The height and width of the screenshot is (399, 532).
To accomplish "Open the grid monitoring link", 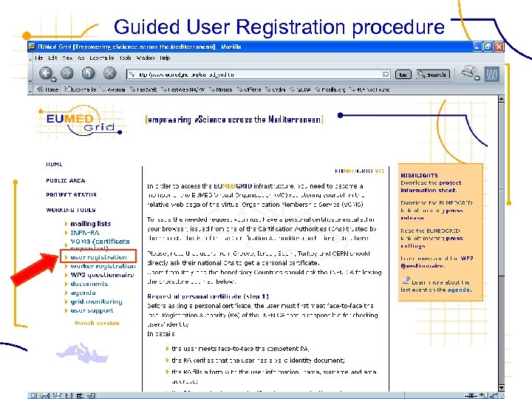I will 96,301.
